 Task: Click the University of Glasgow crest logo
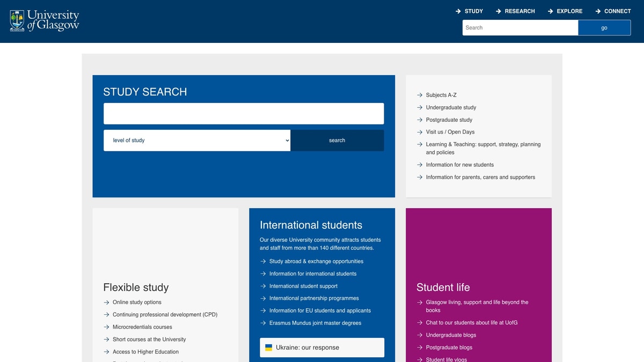point(16,20)
